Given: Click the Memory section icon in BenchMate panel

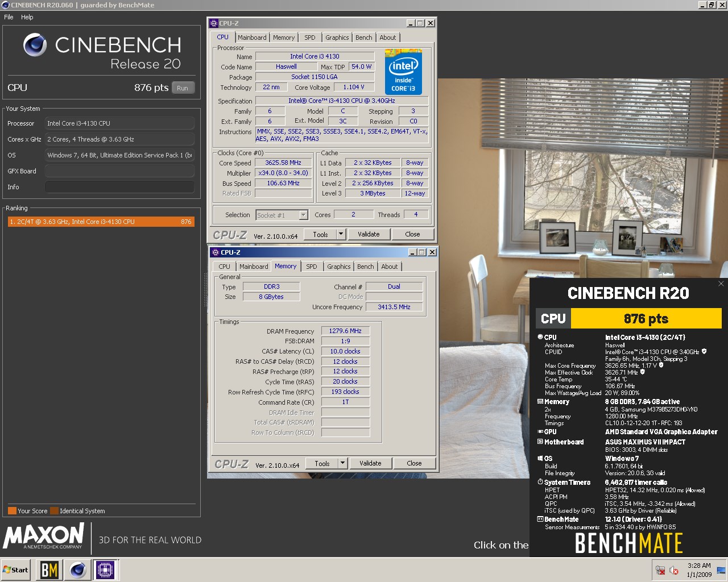Looking at the screenshot, I should tap(540, 401).
